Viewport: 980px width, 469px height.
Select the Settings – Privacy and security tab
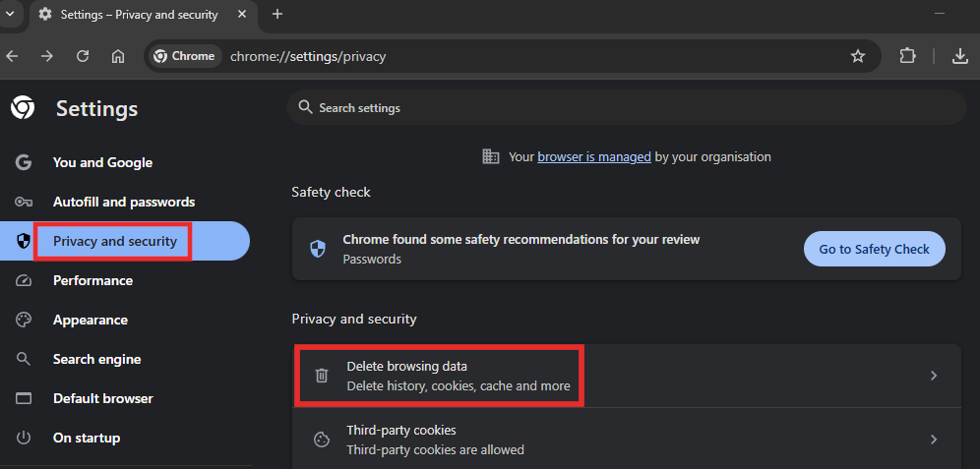pos(144,15)
